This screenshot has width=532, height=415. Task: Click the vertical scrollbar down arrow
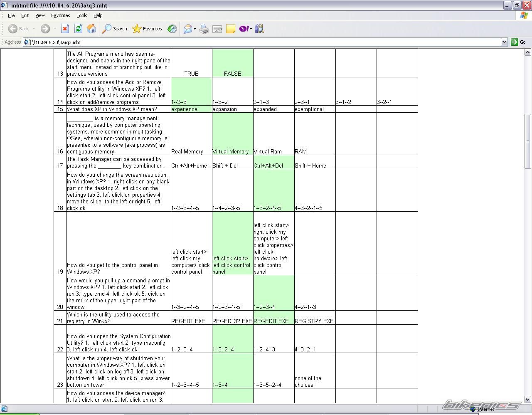pos(528,399)
